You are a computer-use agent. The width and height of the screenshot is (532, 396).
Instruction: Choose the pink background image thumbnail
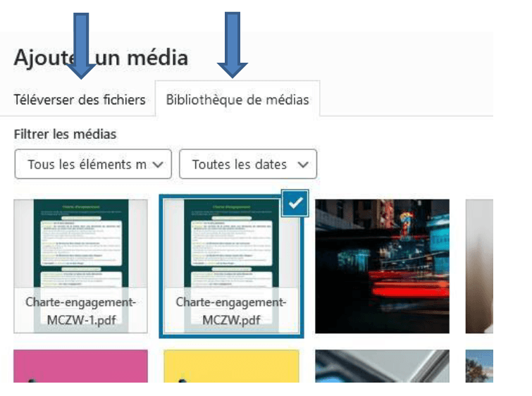(x=80, y=366)
